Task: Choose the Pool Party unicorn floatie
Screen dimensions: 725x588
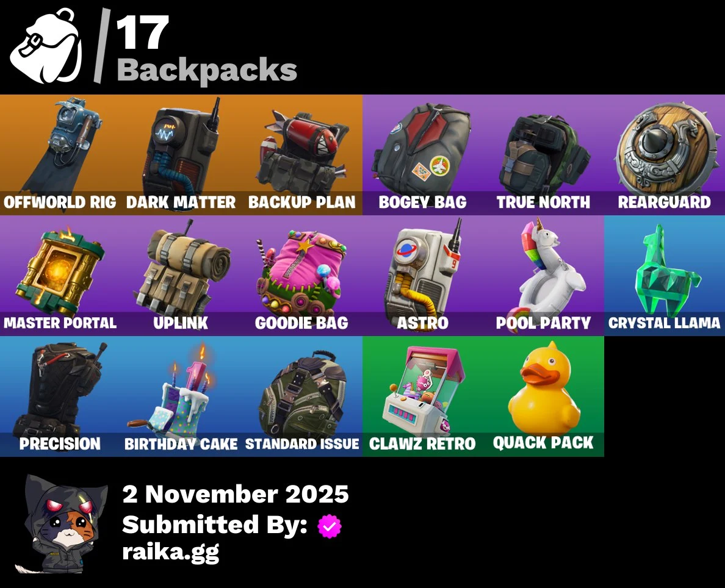Action: pyautogui.click(x=543, y=276)
